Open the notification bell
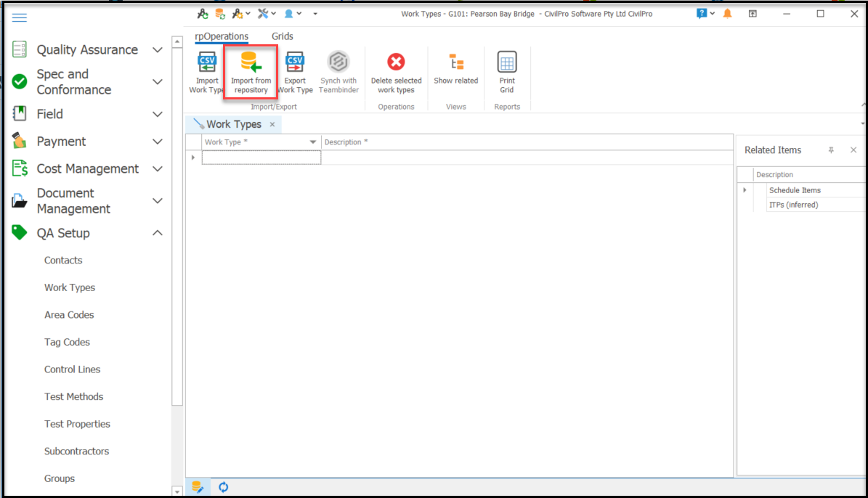The width and height of the screenshot is (868, 498). tap(727, 12)
